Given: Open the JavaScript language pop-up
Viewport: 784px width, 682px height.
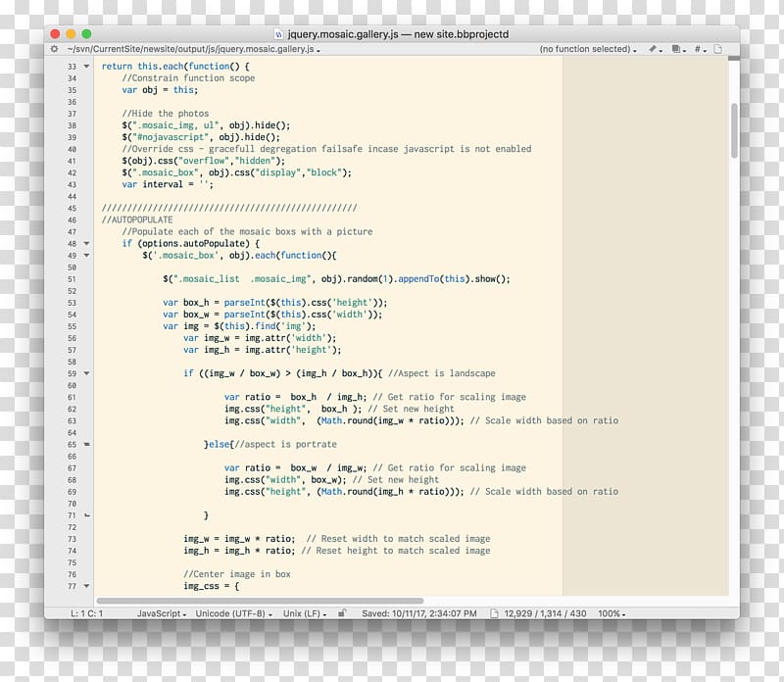Looking at the screenshot, I should pyautogui.click(x=162, y=613).
